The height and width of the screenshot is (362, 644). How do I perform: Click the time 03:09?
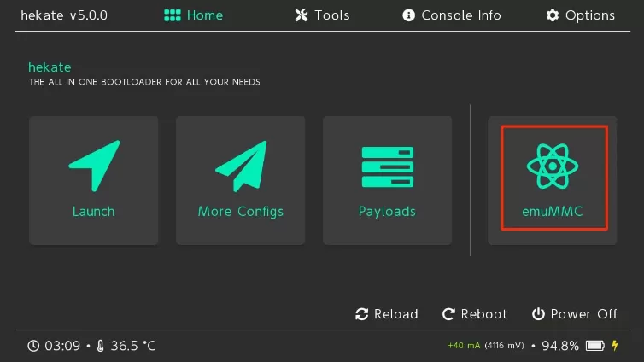(x=62, y=346)
